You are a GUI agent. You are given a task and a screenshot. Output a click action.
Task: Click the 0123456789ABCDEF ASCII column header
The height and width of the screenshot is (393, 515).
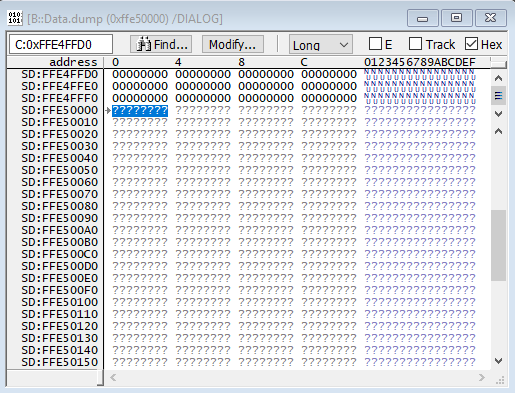420,62
